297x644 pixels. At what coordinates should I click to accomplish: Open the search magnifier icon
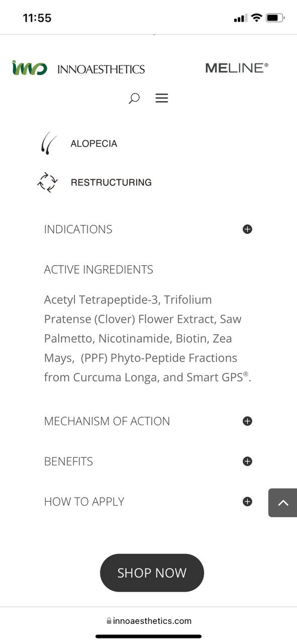[x=134, y=98]
